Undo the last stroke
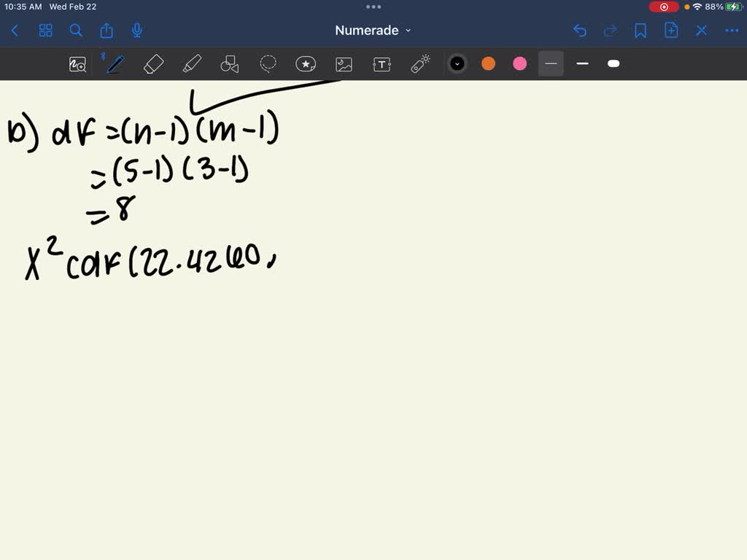The width and height of the screenshot is (747, 560). tap(580, 30)
